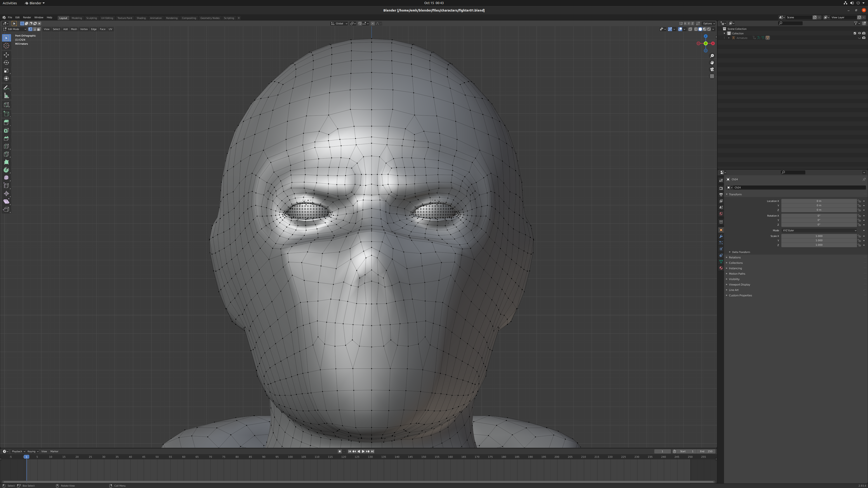Open the File menu
Screen dimensions: 868x488
tap(10, 18)
